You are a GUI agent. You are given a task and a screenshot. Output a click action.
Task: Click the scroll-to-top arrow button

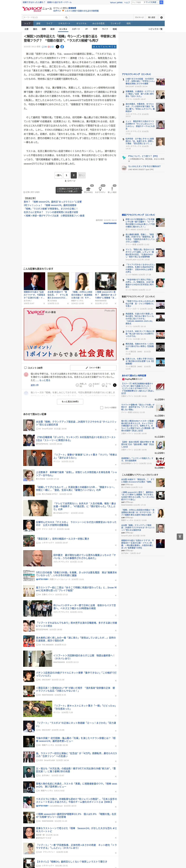180,536
